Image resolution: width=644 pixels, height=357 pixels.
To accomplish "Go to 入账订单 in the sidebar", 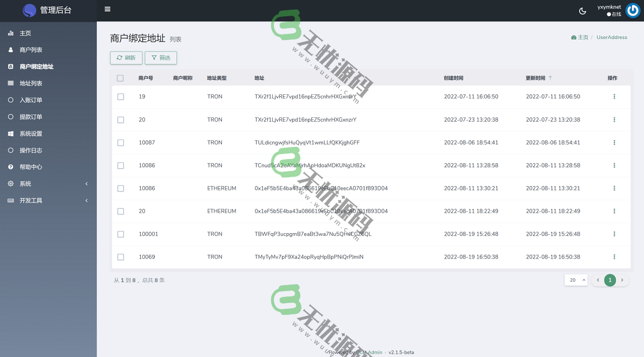I will [31, 100].
